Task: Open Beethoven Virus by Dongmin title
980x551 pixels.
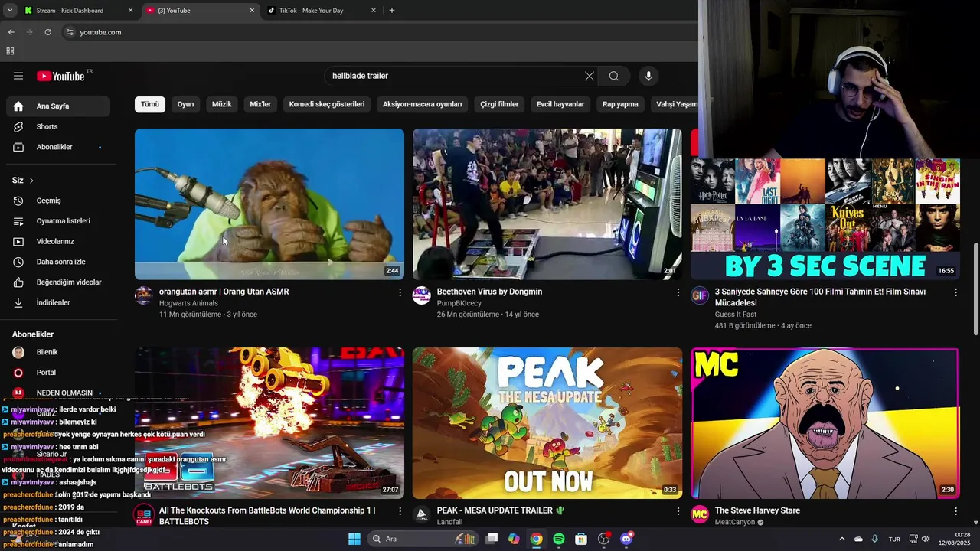Action: pos(489,292)
